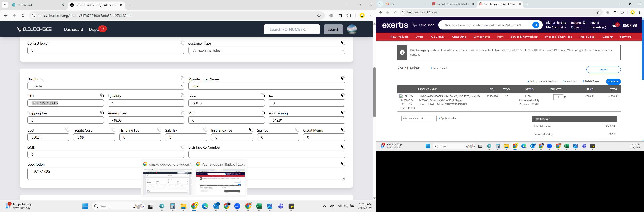
Task: Open Excel from the taskbar
Action: (259, 206)
